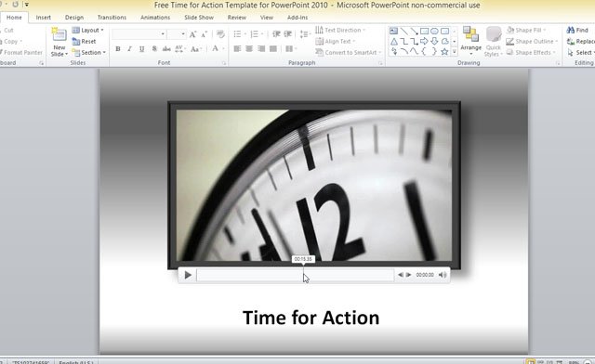Viewport: 595px width, 364px height.
Task: Open Text Direction dropdown
Action: point(340,30)
